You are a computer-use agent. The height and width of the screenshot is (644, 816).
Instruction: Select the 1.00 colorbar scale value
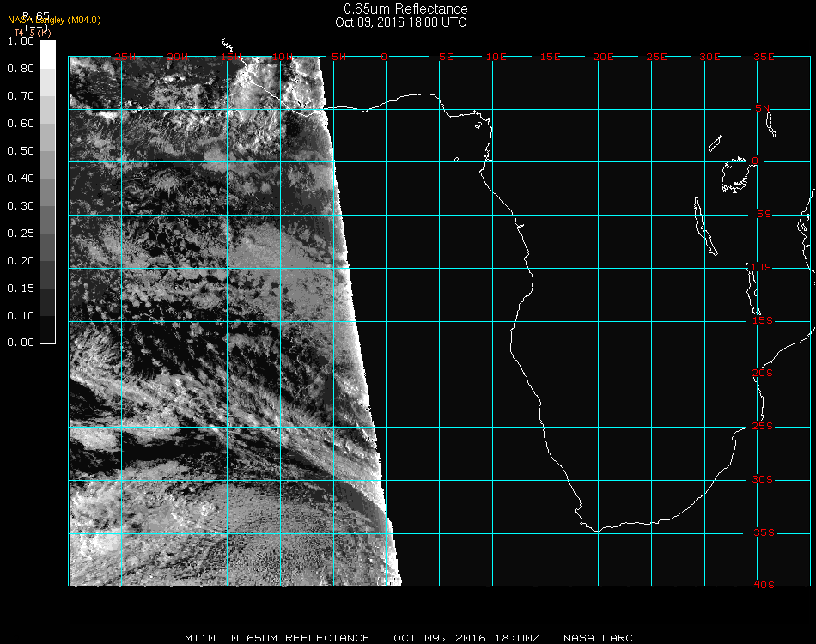[21, 41]
